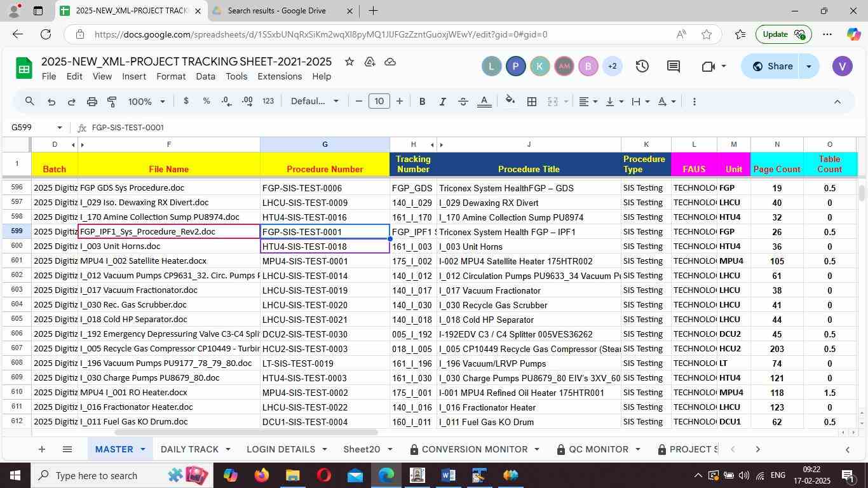Decrease the font size
Viewport: 868px width, 488px height.
(359, 101)
